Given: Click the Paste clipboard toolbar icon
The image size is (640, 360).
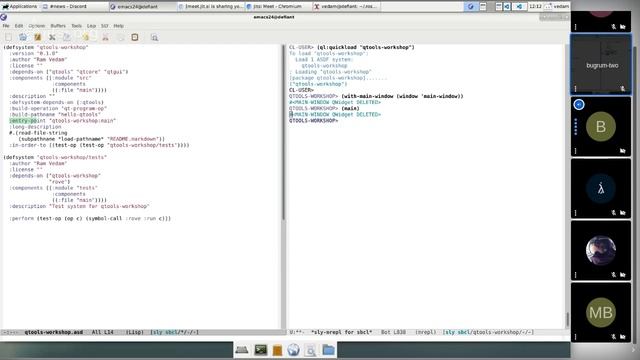Looking at the screenshot, I should click(x=135, y=37).
